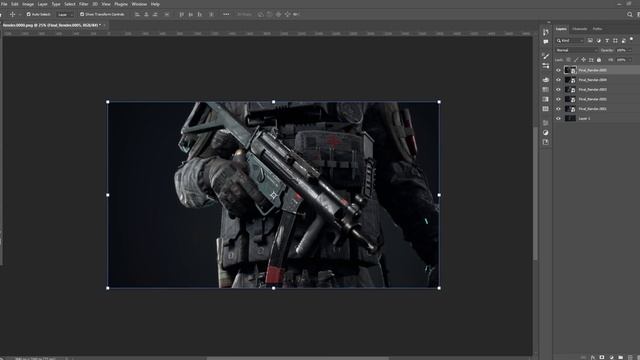Open the Filter menu
This screenshot has height=360, width=640.
point(84,4)
